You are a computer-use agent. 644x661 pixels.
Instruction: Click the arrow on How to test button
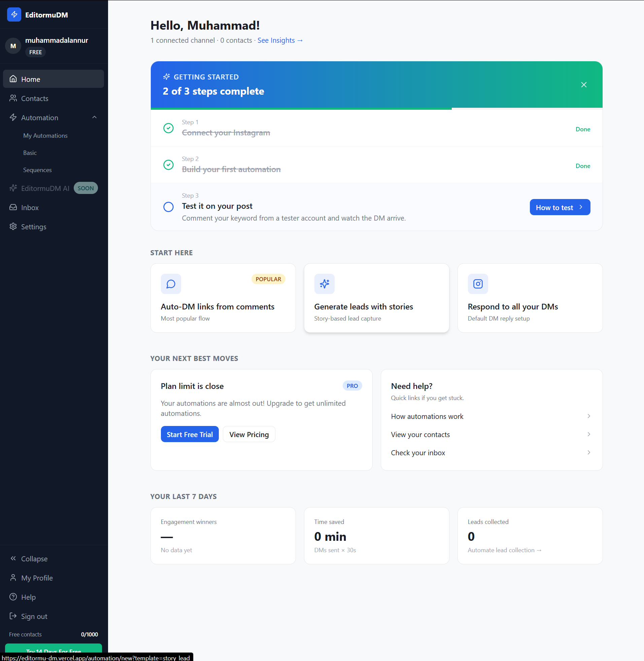point(581,207)
